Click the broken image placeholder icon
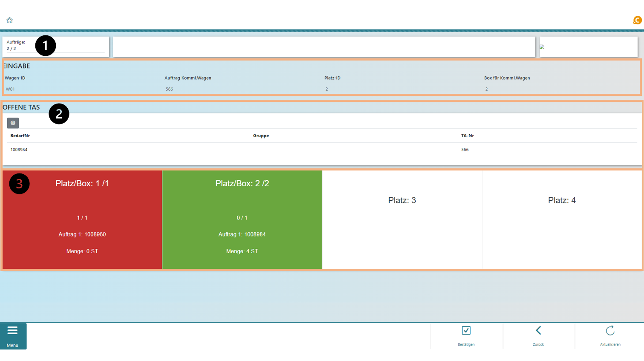The image size is (644, 361). point(542,47)
